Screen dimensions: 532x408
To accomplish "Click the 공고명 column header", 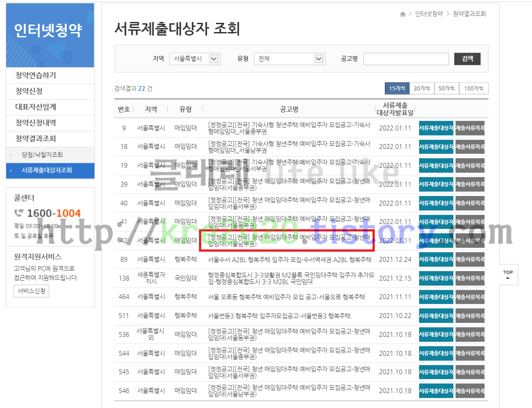I will (x=289, y=109).
